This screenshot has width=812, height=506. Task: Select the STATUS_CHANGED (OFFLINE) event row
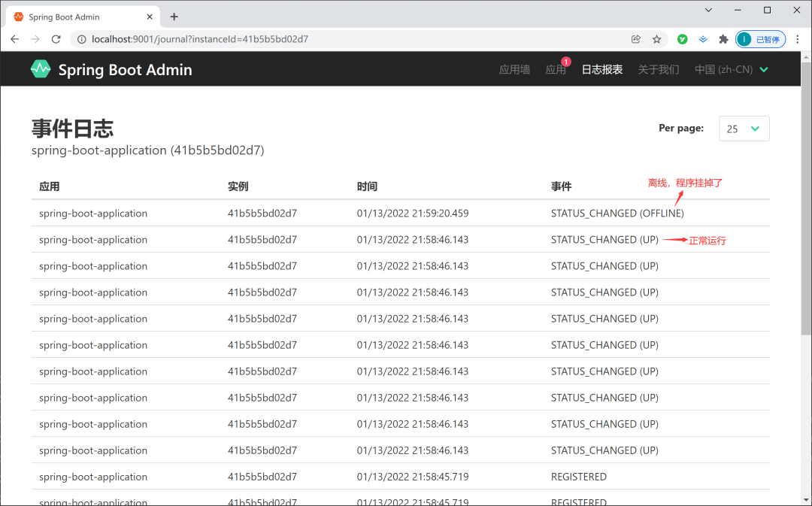coord(400,213)
